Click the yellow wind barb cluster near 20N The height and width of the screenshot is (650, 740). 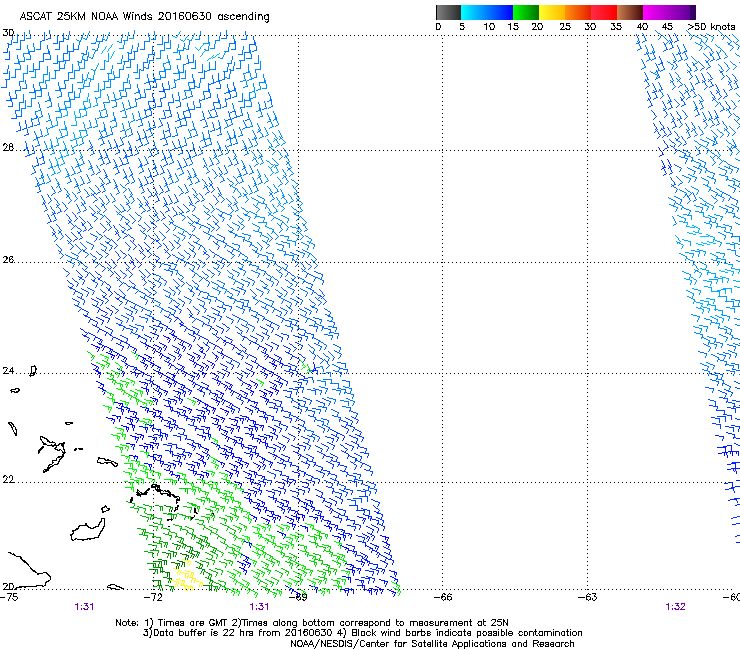tap(187, 577)
